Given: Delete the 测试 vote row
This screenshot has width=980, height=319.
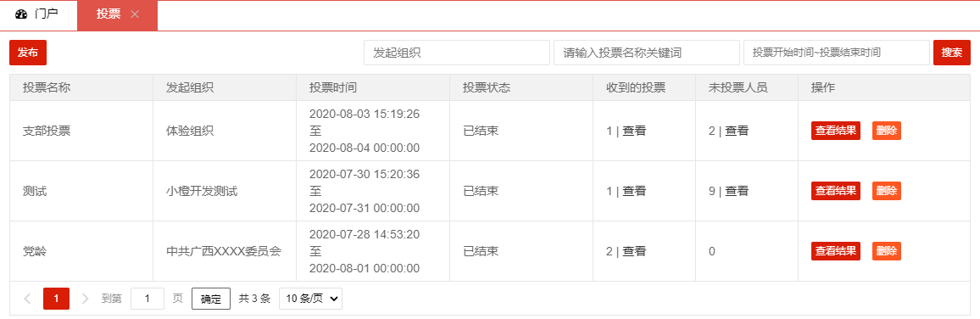Looking at the screenshot, I should click(886, 191).
